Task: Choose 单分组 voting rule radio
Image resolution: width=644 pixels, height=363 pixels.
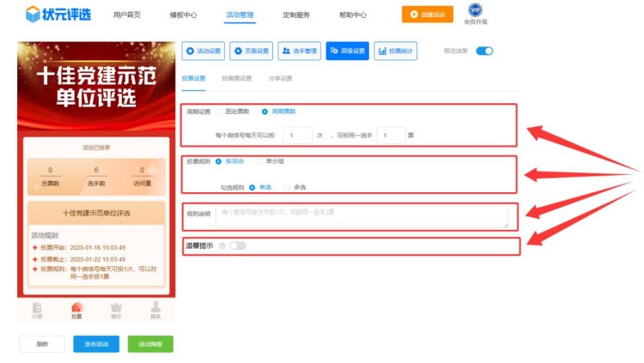Action: (x=259, y=161)
